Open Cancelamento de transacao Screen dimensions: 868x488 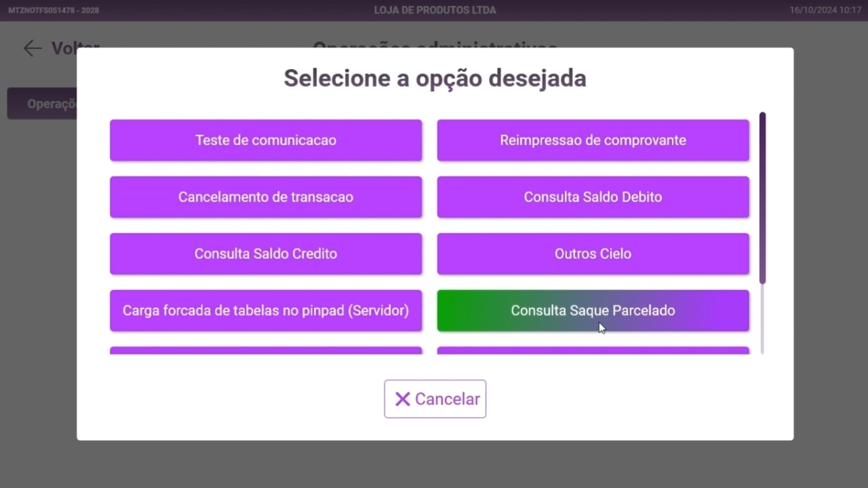coord(265,197)
